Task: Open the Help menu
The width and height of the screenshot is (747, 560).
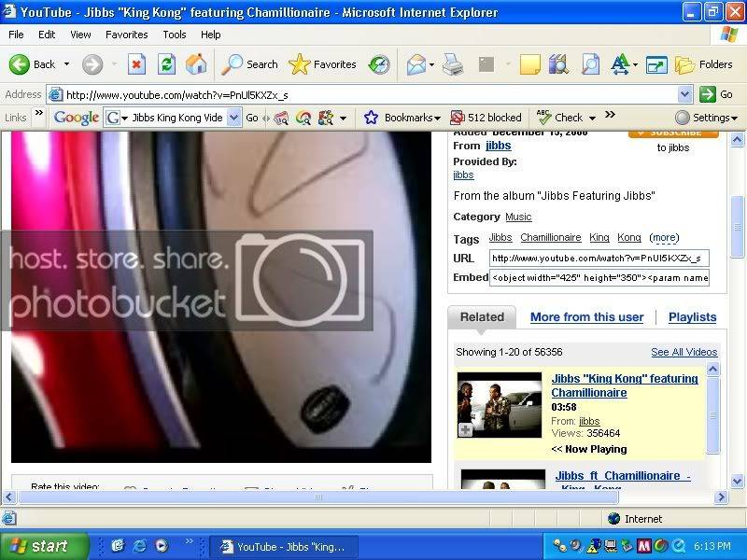Action: 210,35
